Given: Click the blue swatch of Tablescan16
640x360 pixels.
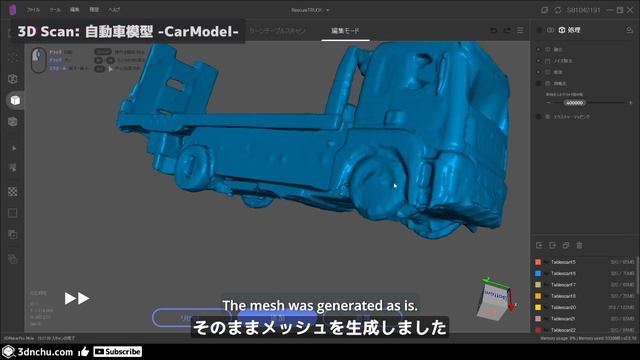Looking at the screenshot, I should [538, 273].
